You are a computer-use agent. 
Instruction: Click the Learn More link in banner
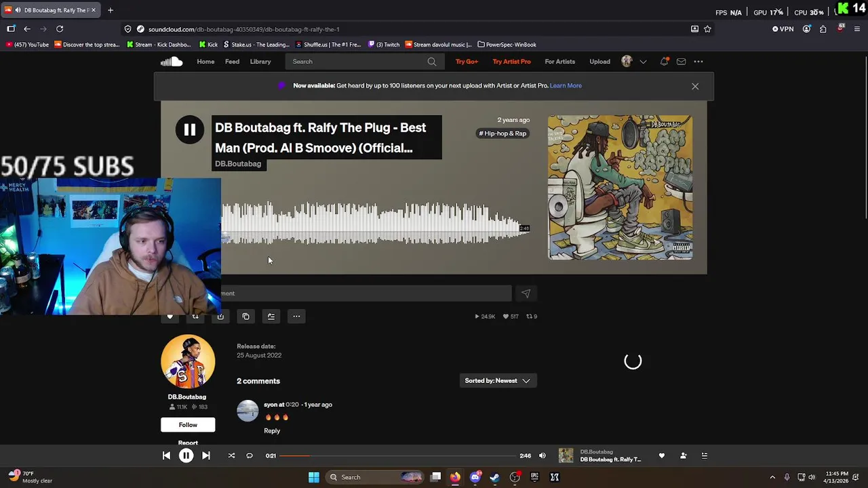coord(566,86)
